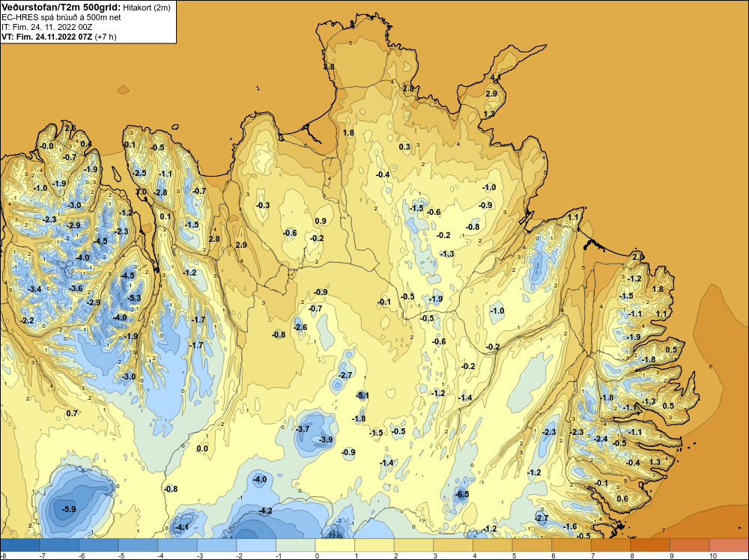
Task: Click the -4.1 temperature value
Action: point(182,528)
